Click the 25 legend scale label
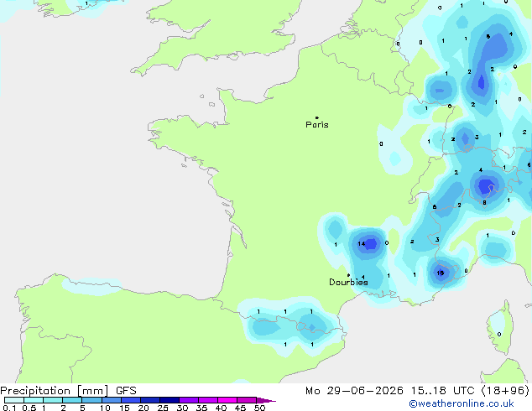This screenshot has width=532, height=411. pos(163,408)
